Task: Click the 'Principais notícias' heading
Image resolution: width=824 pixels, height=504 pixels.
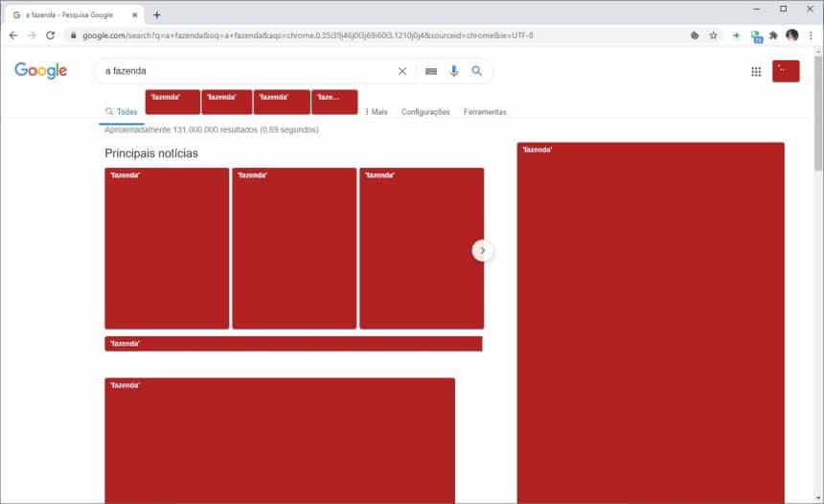Action: point(151,153)
